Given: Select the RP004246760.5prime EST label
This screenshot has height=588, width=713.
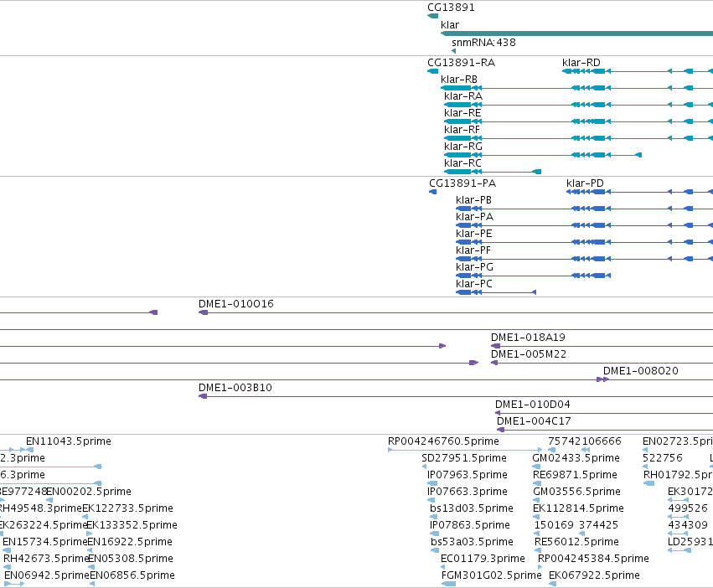Looking at the screenshot, I should (x=443, y=441).
